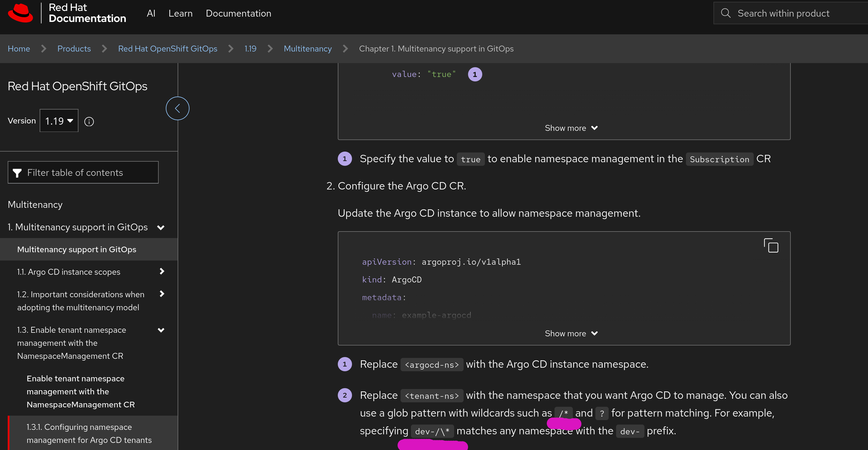Open the Documentation menu
The width and height of the screenshot is (868, 450).
click(238, 14)
